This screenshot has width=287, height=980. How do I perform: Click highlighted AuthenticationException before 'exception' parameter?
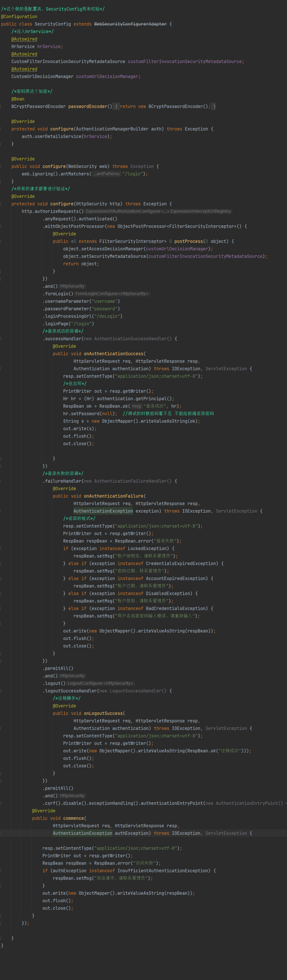pos(103,511)
